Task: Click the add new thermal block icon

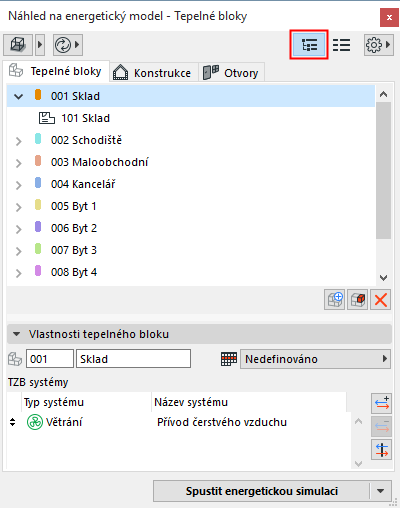Action: point(334,300)
